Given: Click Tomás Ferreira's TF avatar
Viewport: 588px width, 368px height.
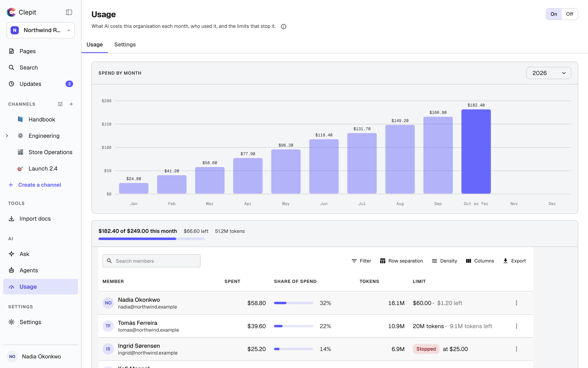Looking at the screenshot, I should 108,326.
